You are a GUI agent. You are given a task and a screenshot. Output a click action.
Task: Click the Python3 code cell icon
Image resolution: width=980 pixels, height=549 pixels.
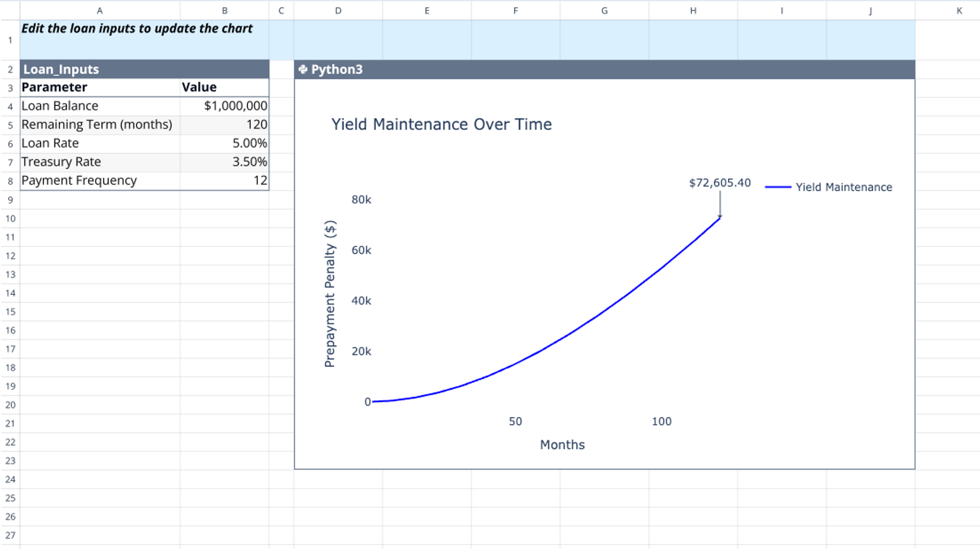[x=303, y=69]
